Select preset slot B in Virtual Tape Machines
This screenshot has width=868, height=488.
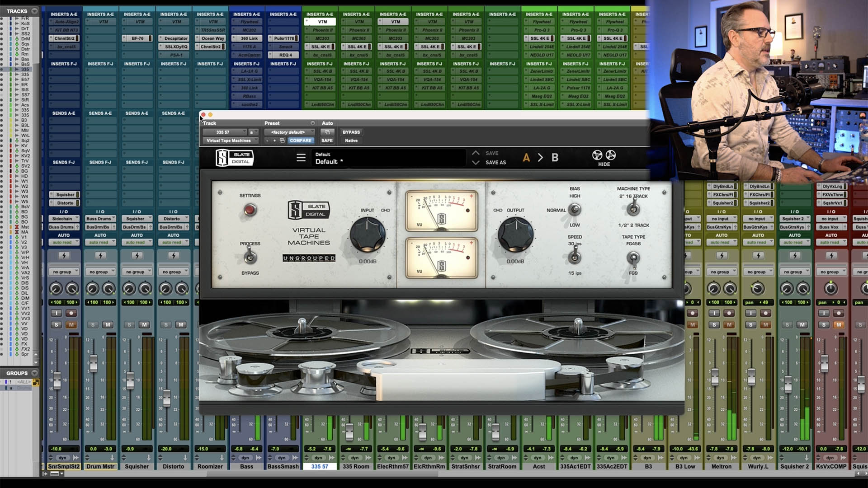(x=555, y=158)
